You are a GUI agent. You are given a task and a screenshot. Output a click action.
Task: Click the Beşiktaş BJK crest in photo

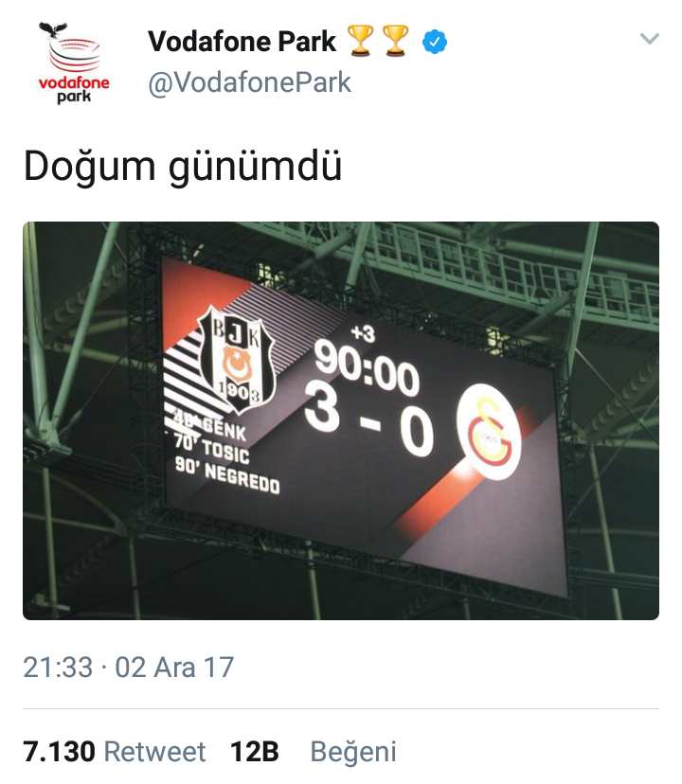tap(236, 359)
